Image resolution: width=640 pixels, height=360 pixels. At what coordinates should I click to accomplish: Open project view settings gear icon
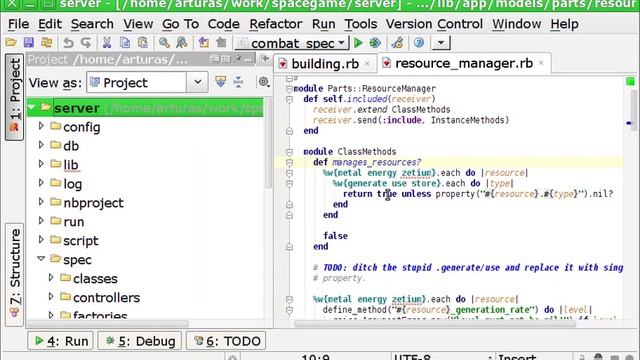(264, 82)
